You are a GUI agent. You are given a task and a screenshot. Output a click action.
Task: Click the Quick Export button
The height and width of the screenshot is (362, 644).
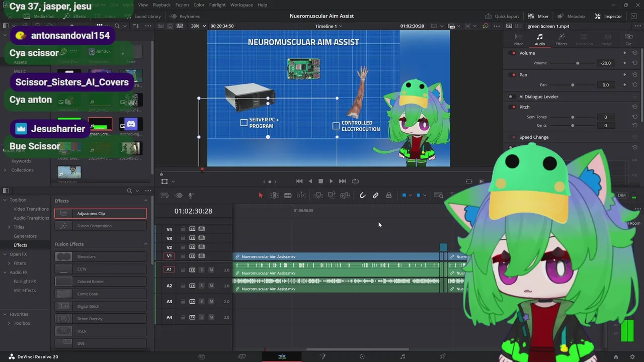(502, 16)
